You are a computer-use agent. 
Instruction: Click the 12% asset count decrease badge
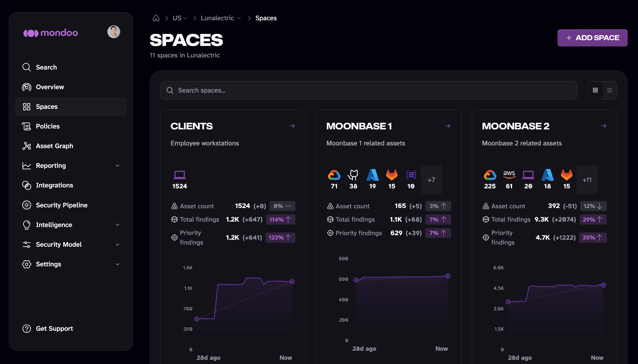coord(593,206)
